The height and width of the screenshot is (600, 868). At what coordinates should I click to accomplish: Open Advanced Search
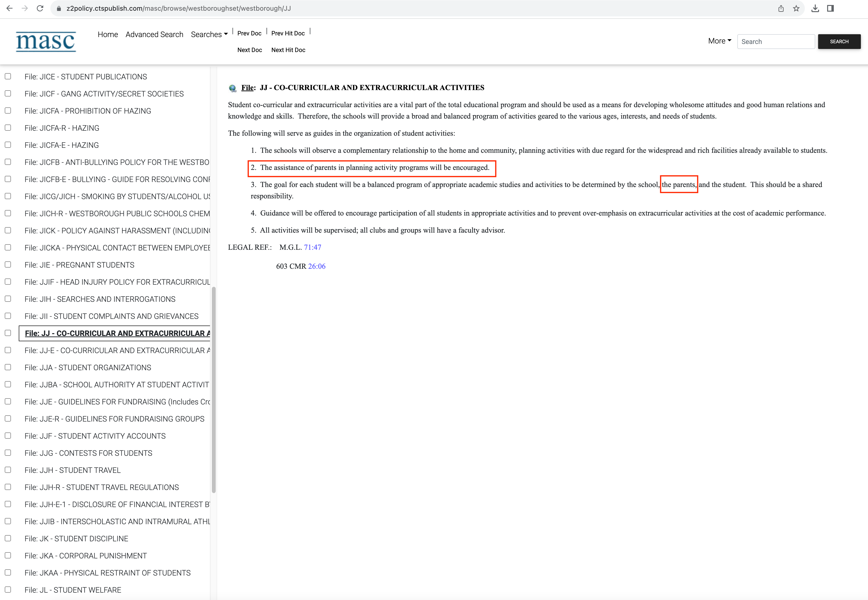click(x=154, y=34)
